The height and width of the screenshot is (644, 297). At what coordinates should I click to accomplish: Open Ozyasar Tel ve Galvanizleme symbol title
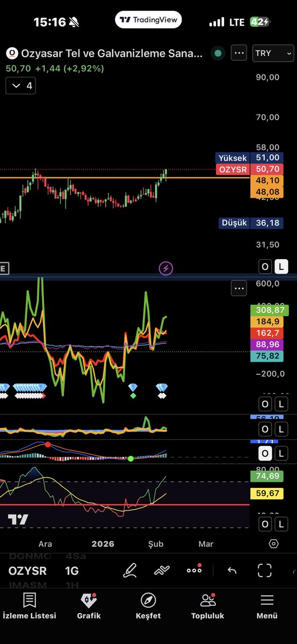click(x=112, y=53)
